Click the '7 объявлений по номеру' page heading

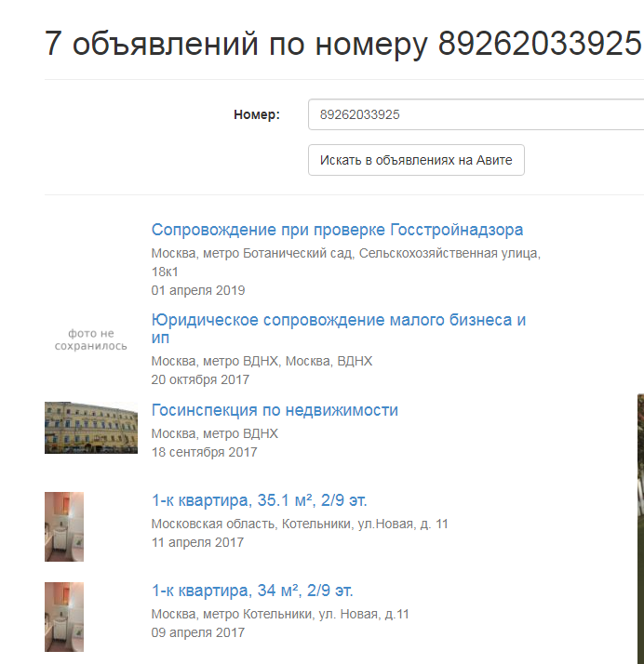click(x=342, y=44)
